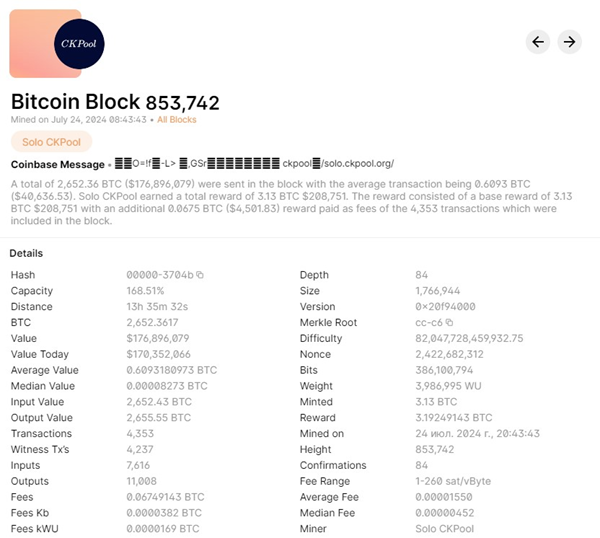Click the Height value in the details table
Viewport: 600px width, 538px height.
pyautogui.click(x=435, y=449)
